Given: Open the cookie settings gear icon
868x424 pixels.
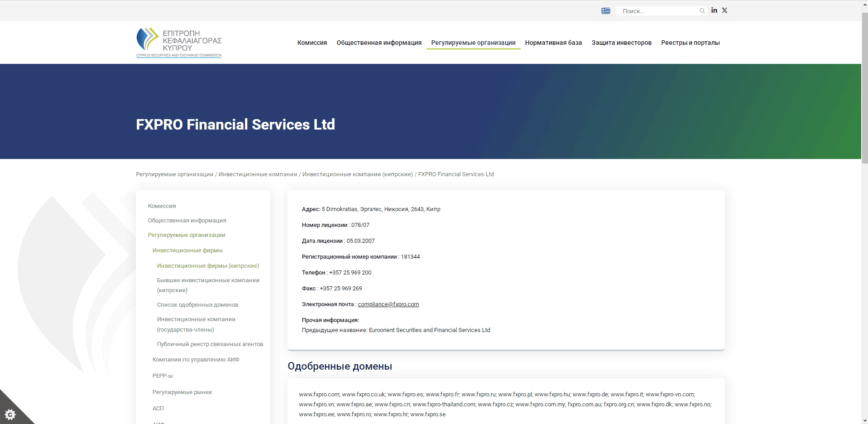Looking at the screenshot, I should point(10,414).
